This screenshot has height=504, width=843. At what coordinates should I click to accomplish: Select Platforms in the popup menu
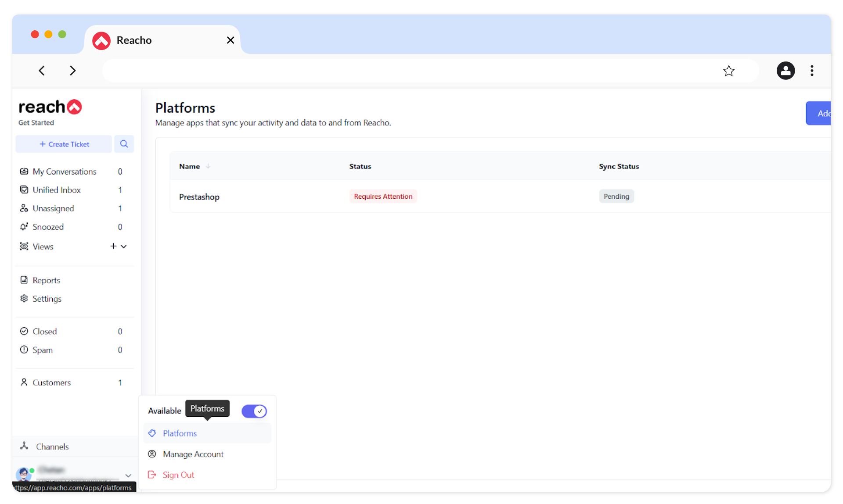[180, 433]
